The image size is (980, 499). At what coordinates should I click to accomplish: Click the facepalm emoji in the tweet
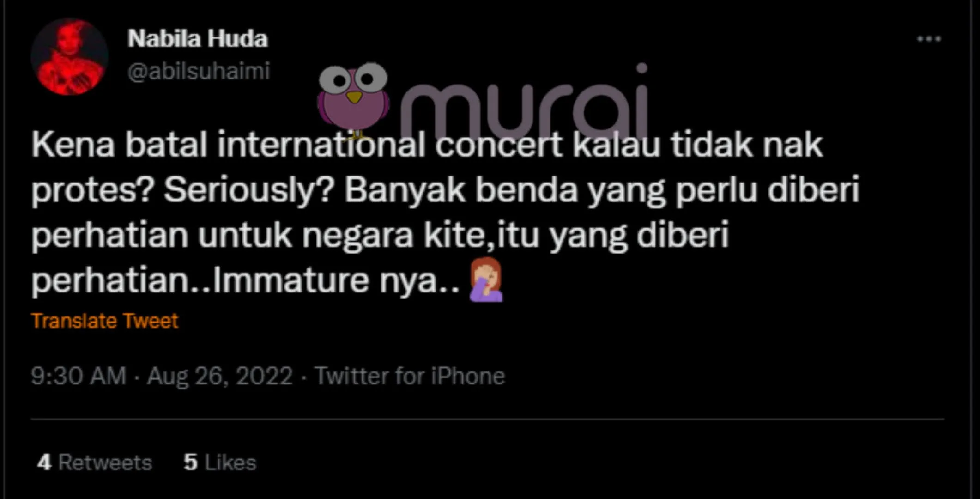coord(486,280)
